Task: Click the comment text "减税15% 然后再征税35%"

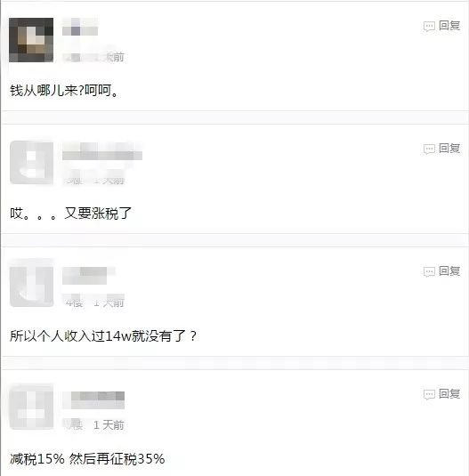Action: coord(87,459)
